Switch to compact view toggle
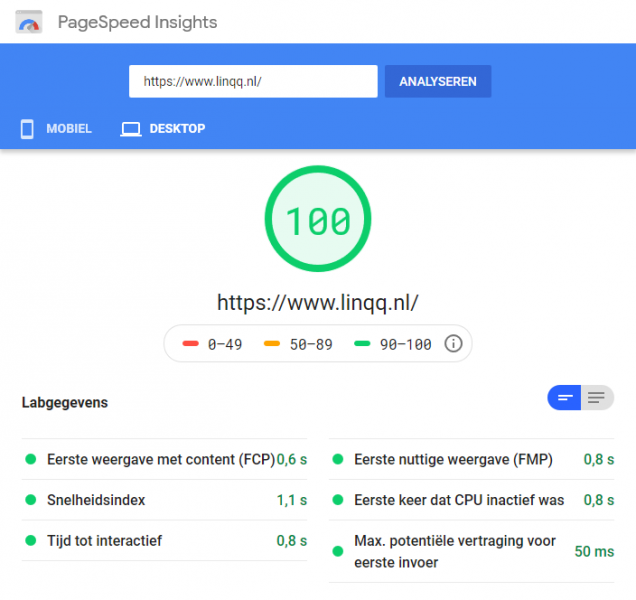 564,398
